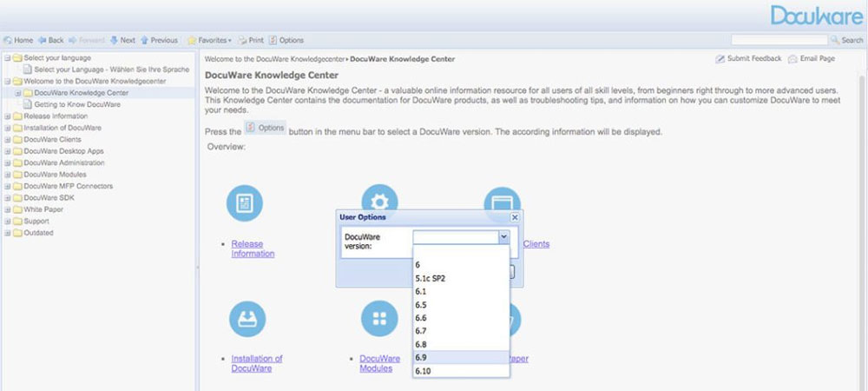Image resolution: width=868 pixels, height=391 pixels.
Task: Choose version 5.1c SP2 from the list
Action: click(461, 278)
